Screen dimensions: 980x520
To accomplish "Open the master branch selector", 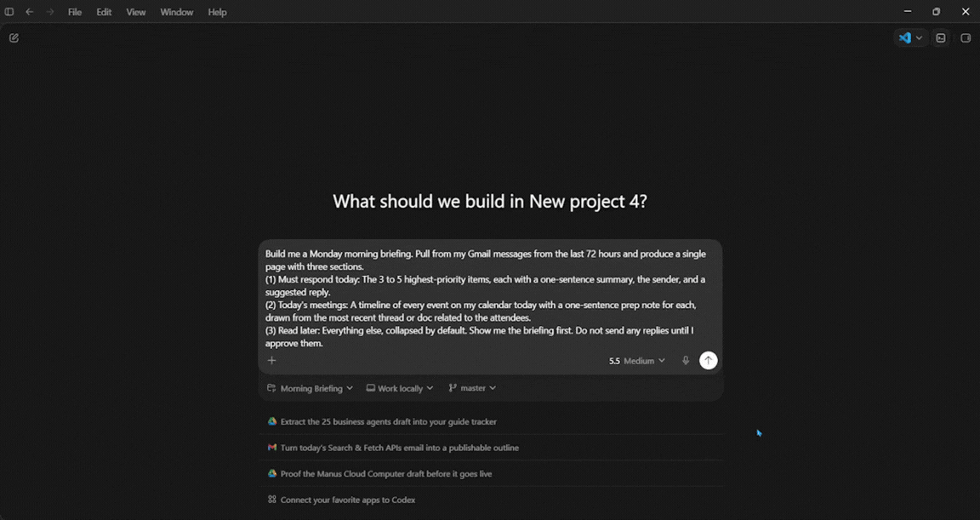I will tap(472, 388).
